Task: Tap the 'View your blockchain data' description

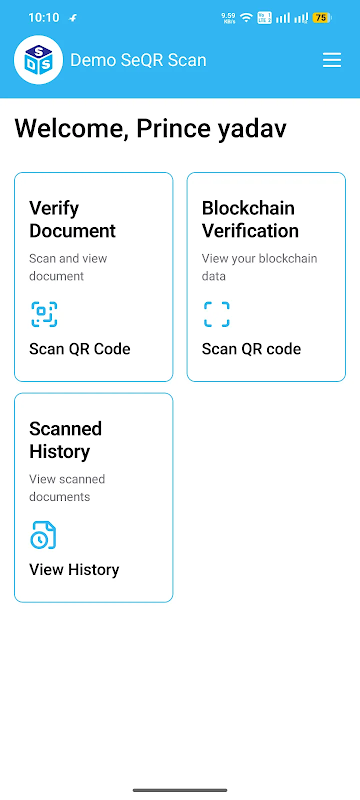Action: click(x=260, y=267)
